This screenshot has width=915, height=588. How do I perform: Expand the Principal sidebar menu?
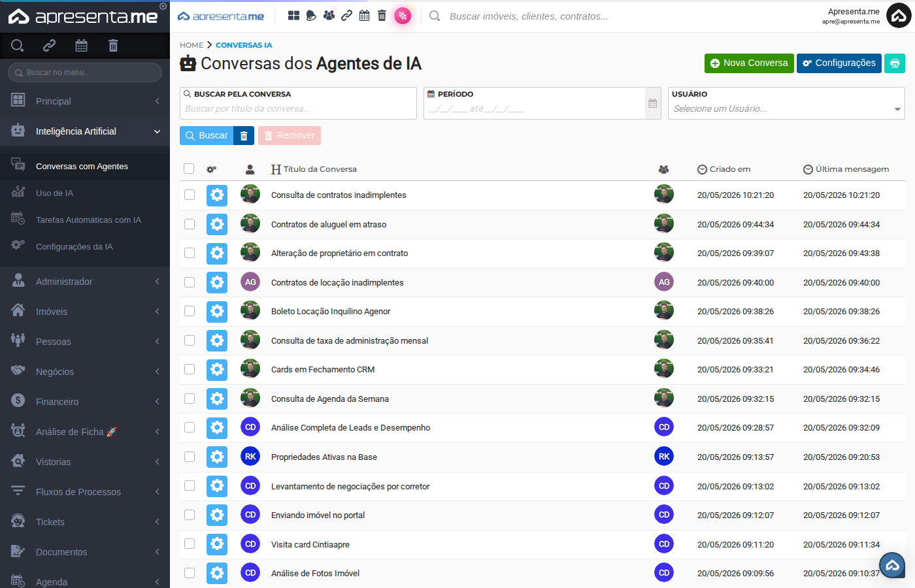coord(85,101)
